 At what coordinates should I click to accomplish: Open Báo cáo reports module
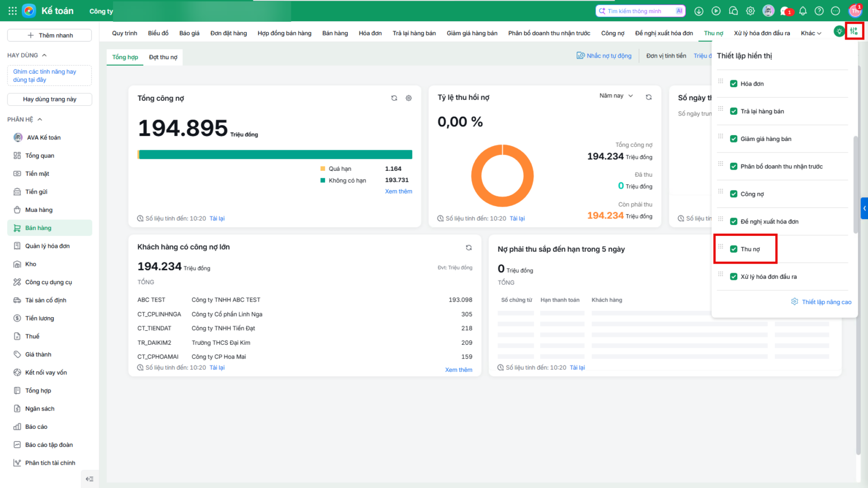[x=49, y=427]
